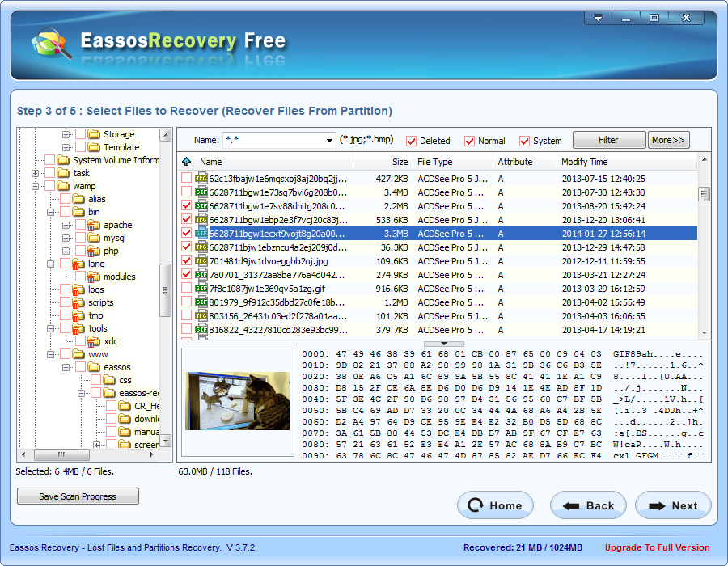728x566 pixels.
Task: Click the Storage folder icon
Action: coord(94,134)
